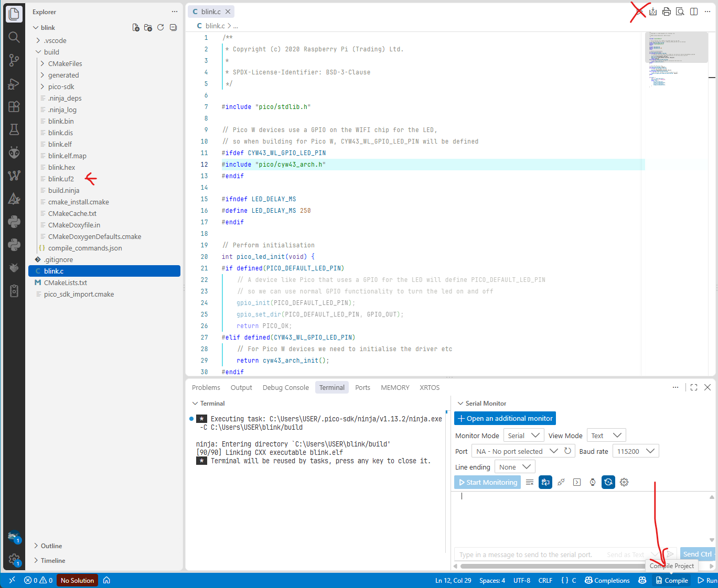Toggle the highlighted 'ab' button in Serial Monitor

545,482
